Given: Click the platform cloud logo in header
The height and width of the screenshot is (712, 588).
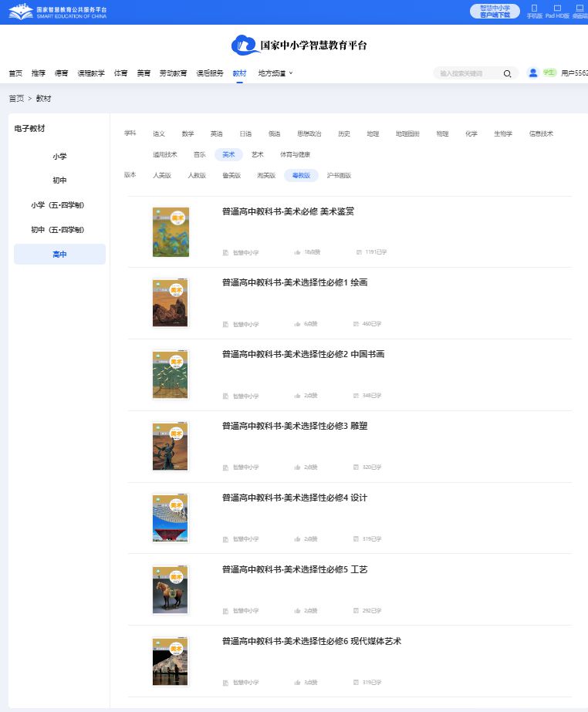Looking at the screenshot, I should (x=245, y=46).
